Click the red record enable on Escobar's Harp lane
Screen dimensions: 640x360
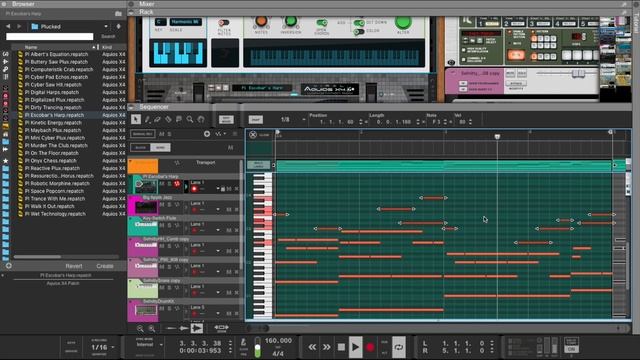194,189
